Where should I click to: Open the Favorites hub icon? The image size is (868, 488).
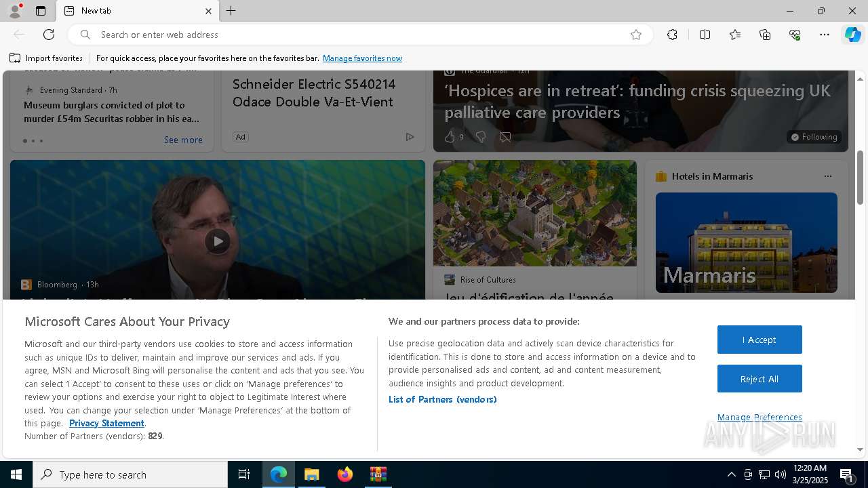735,35
